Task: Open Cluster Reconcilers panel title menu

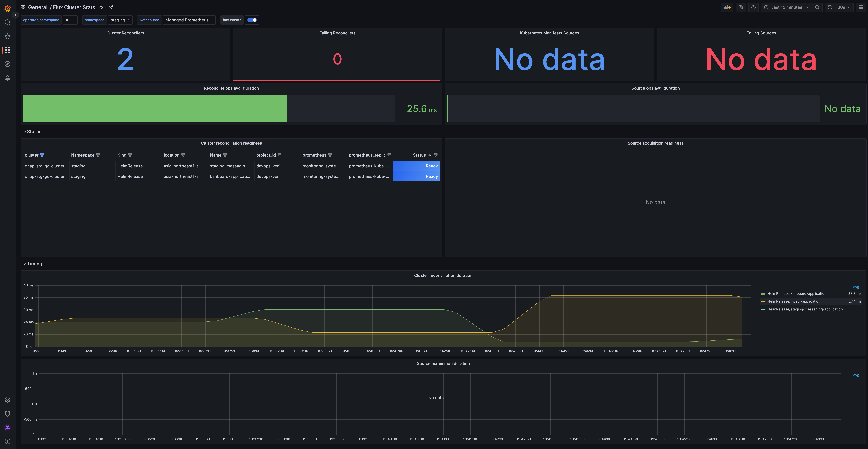Action: pyautogui.click(x=125, y=33)
